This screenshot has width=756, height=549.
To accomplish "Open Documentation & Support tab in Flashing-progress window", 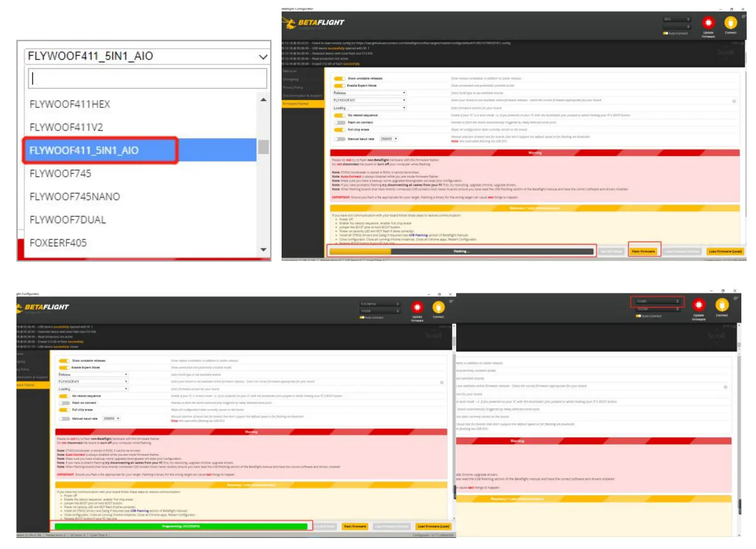I will click(303, 96).
